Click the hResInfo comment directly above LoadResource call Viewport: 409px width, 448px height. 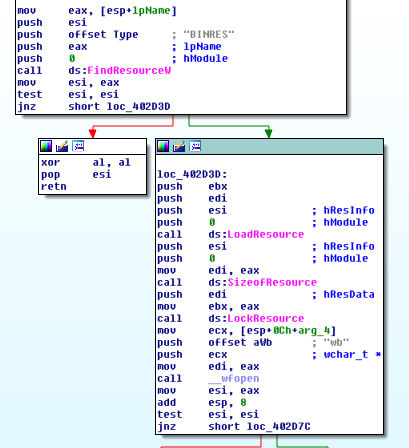349,210
